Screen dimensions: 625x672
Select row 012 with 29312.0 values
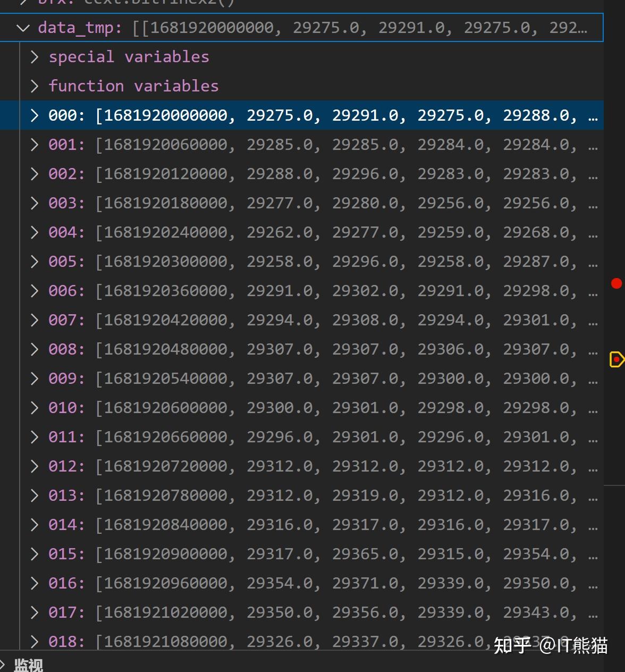click(x=319, y=466)
